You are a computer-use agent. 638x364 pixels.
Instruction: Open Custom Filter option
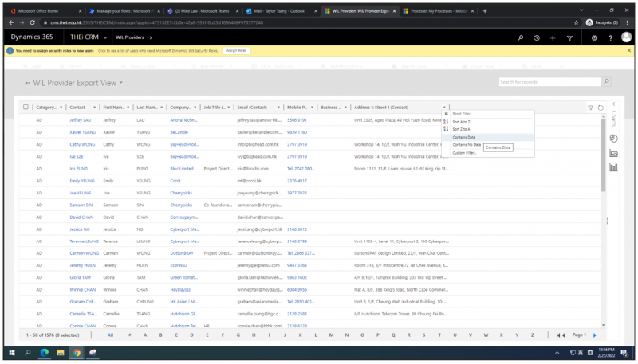[x=464, y=153]
